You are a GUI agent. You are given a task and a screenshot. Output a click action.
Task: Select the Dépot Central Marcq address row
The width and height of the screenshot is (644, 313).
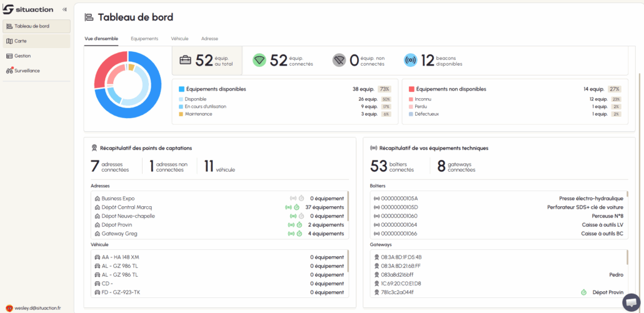[219, 207]
